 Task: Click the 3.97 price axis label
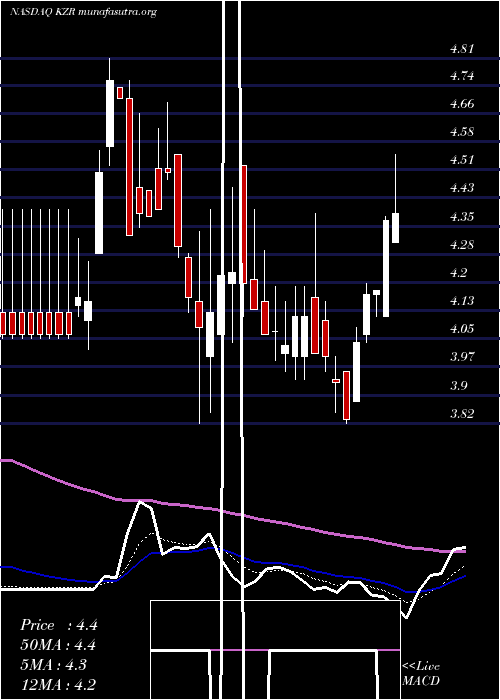coord(462,357)
